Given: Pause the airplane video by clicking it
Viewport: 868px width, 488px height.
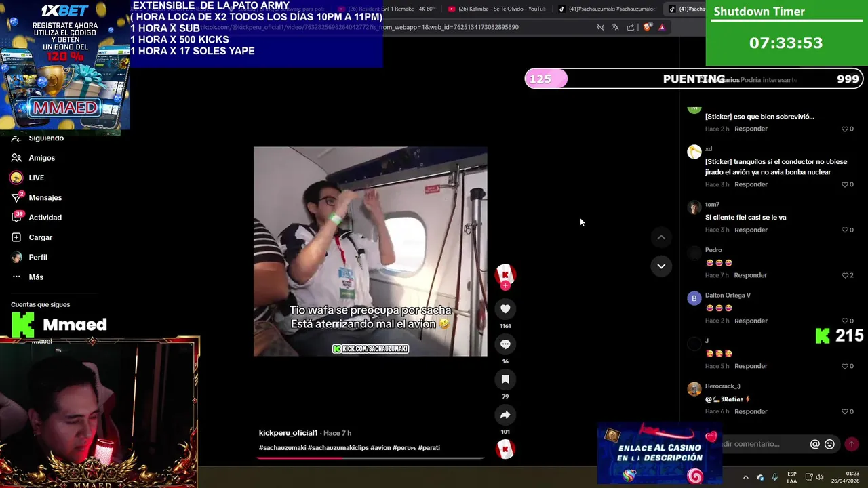Looking at the screenshot, I should [370, 251].
